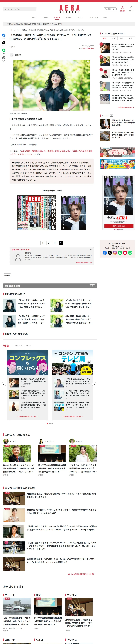Select the 週間 ranking tab
This screenshot has width=138, height=644.
pyautogui.click(x=122, y=38)
